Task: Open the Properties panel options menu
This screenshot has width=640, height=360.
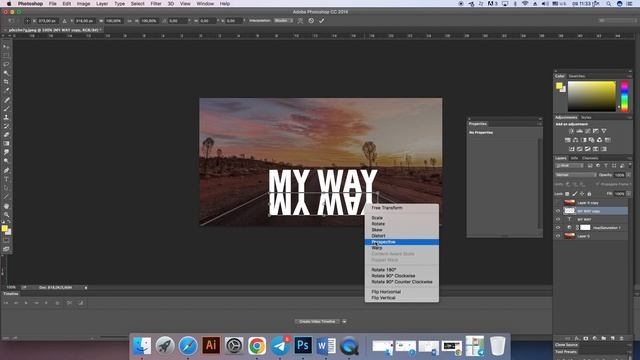Action: point(539,124)
